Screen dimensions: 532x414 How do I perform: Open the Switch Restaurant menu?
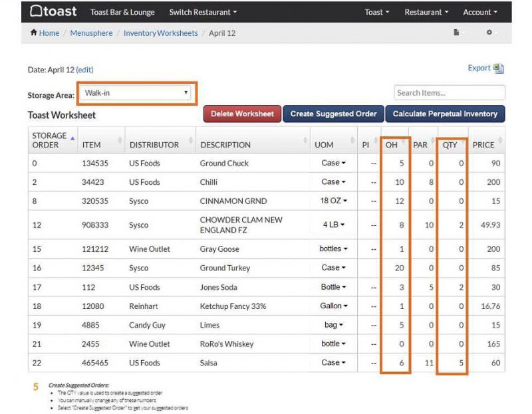point(203,12)
